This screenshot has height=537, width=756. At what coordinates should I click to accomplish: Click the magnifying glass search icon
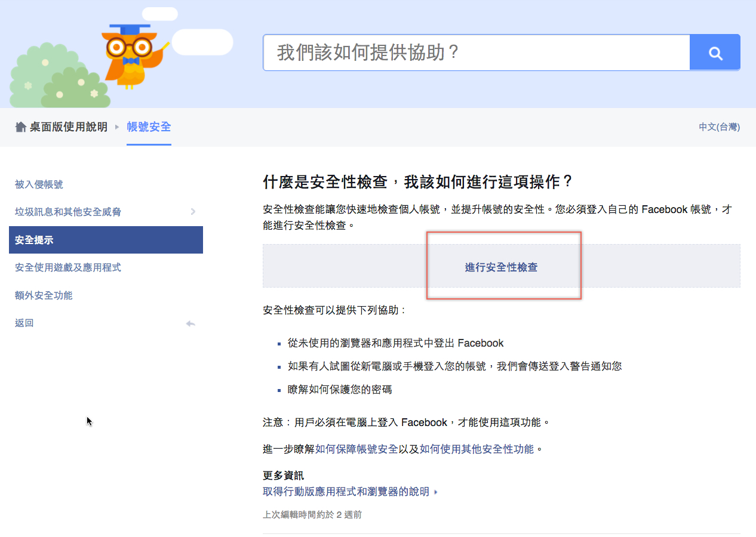coord(714,52)
